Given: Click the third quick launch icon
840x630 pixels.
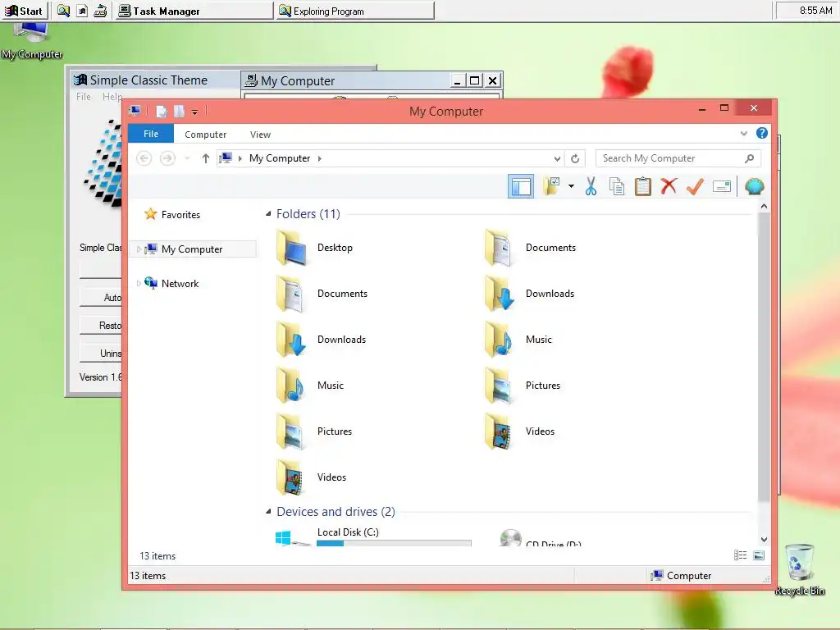Looking at the screenshot, I should click(x=100, y=11).
